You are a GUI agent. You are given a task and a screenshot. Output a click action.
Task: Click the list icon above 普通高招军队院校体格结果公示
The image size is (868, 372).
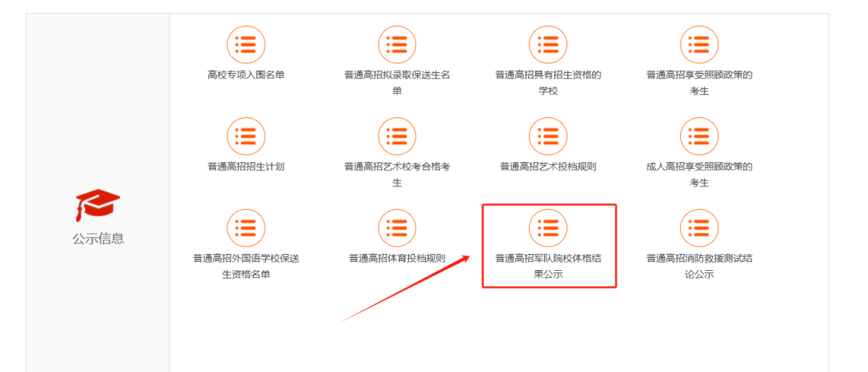pyautogui.click(x=548, y=228)
